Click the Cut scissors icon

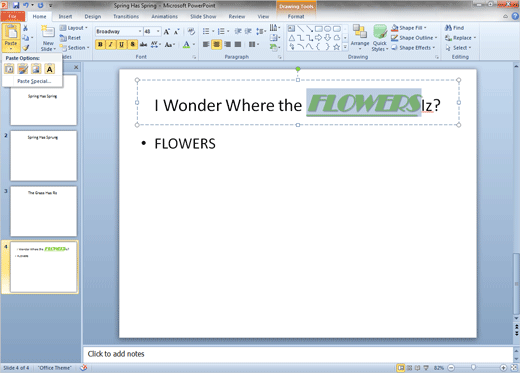coord(25,28)
